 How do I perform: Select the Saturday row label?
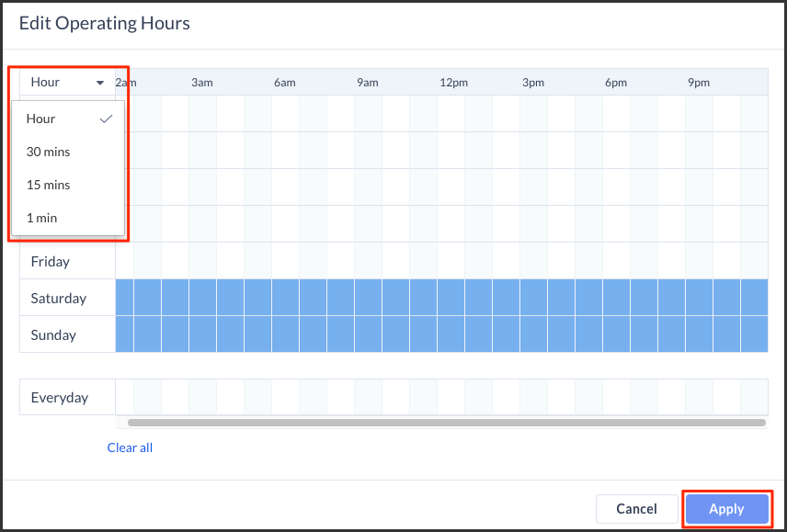click(x=59, y=299)
